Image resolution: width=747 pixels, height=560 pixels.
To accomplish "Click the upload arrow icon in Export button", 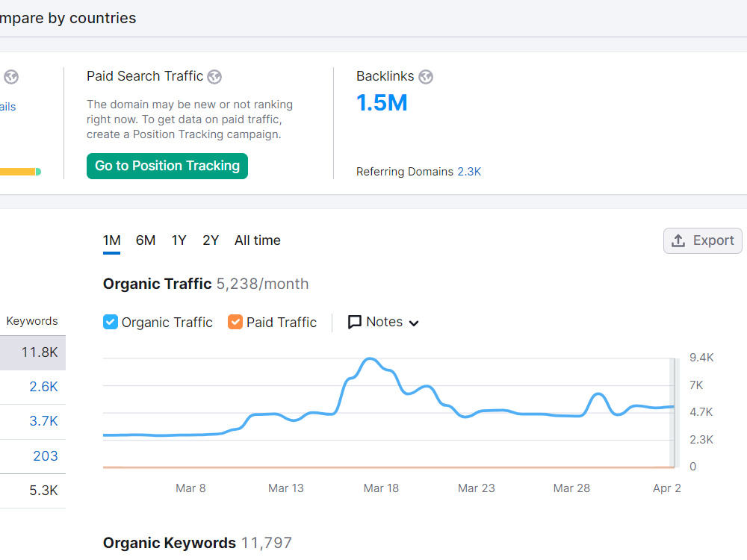I will [x=678, y=240].
